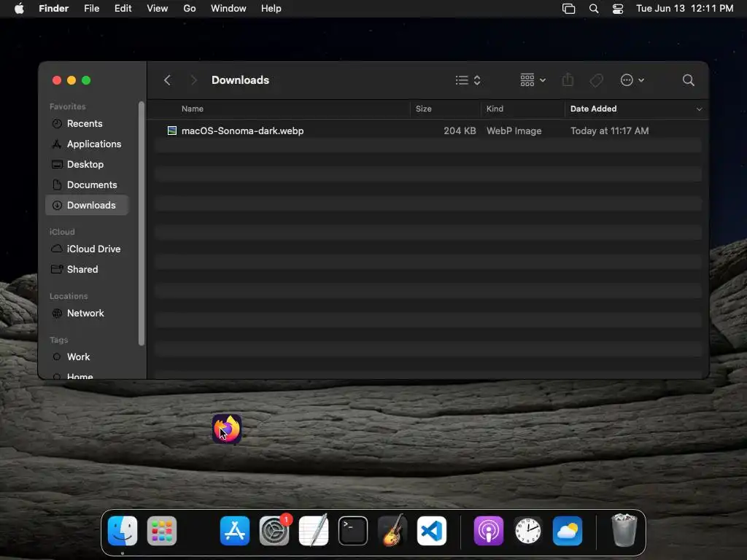This screenshot has width=747, height=560.
Task: Sort by the Kind column
Action: coord(495,109)
